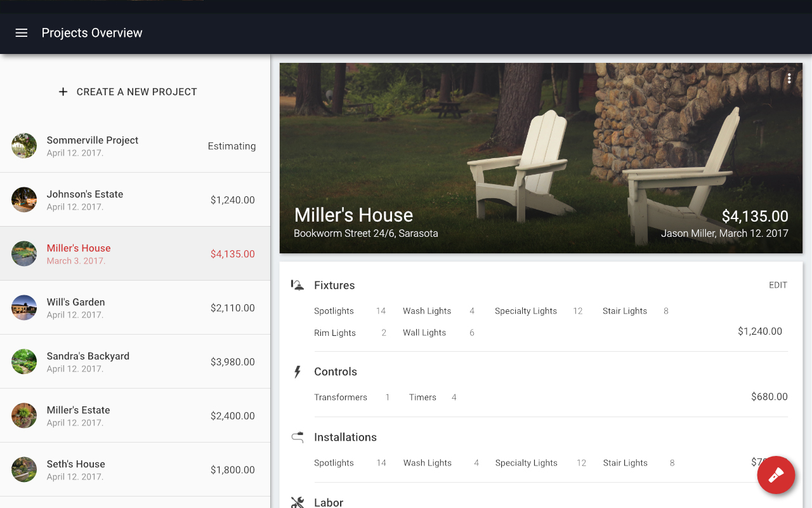
Task: Click Spotlights in the Installations section
Action: click(334, 463)
